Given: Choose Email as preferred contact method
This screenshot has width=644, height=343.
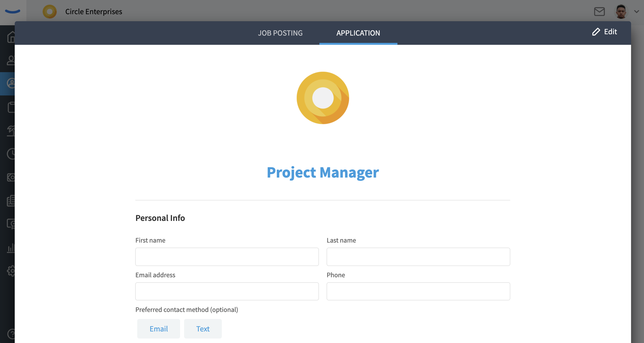Looking at the screenshot, I should 158,329.
